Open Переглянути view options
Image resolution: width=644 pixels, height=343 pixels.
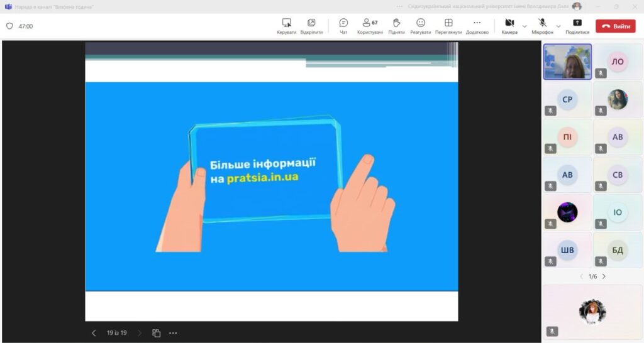(x=448, y=26)
